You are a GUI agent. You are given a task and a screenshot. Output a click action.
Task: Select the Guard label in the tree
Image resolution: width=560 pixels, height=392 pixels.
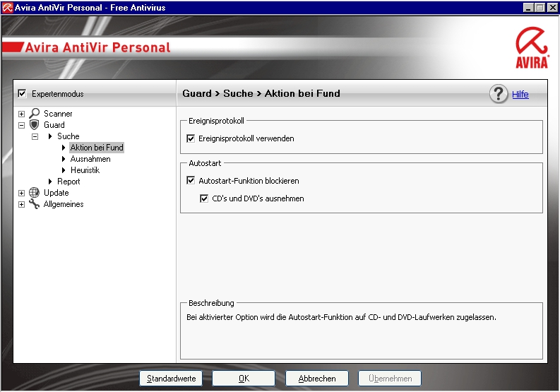(x=54, y=125)
